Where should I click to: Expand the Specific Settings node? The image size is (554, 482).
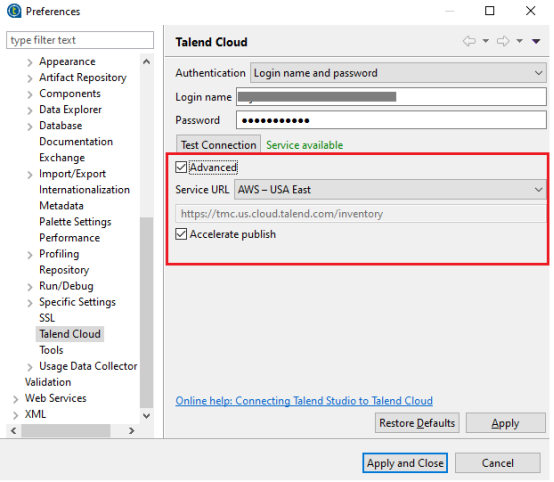coord(30,303)
